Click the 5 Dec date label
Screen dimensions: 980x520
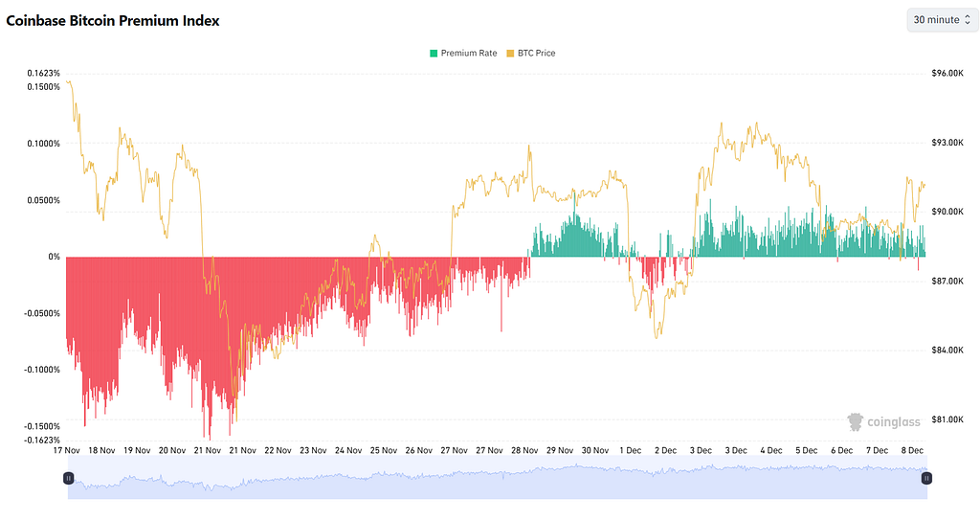(x=806, y=450)
